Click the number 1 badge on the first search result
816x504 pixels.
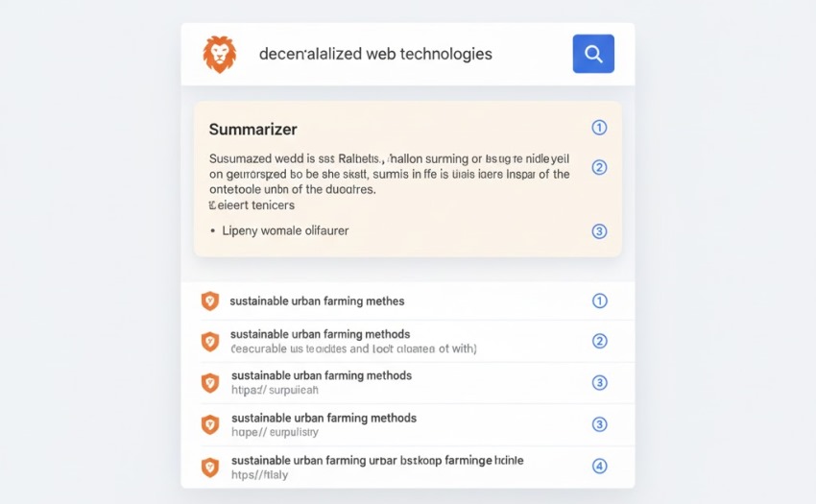pyautogui.click(x=599, y=301)
